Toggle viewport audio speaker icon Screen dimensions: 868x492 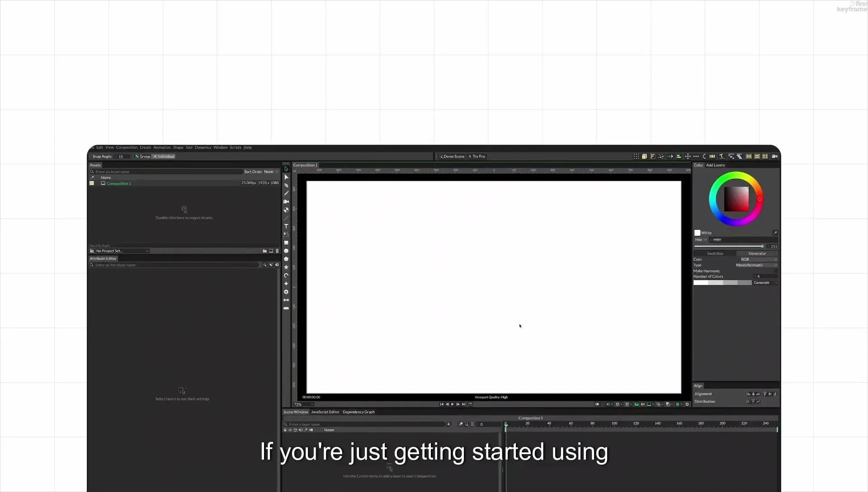click(608, 404)
